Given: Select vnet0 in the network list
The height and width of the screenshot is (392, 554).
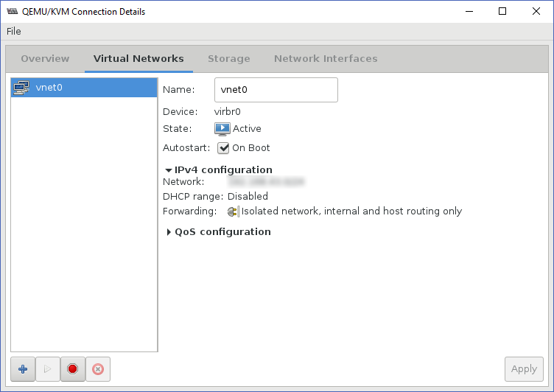Looking at the screenshot, I should click(84, 87).
